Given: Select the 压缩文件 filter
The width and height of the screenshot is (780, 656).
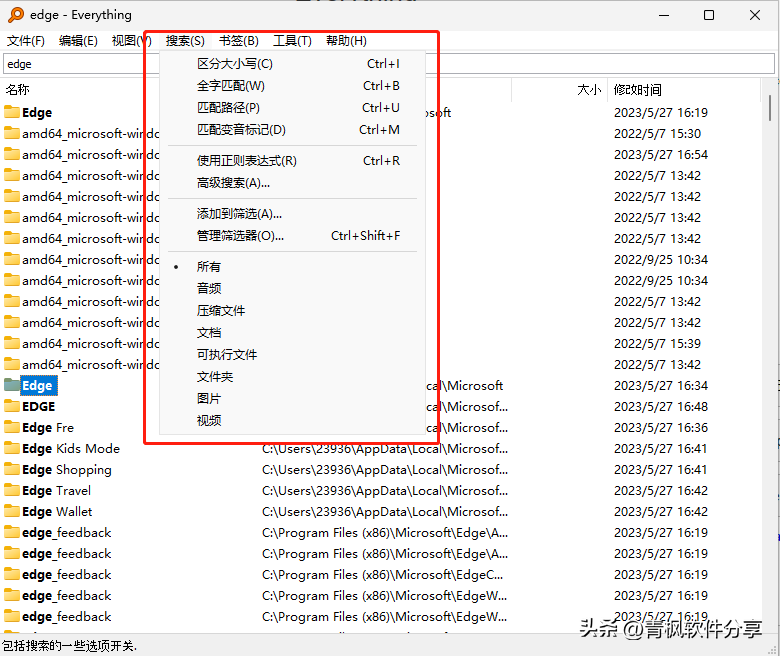Looking at the screenshot, I should [292, 311].
